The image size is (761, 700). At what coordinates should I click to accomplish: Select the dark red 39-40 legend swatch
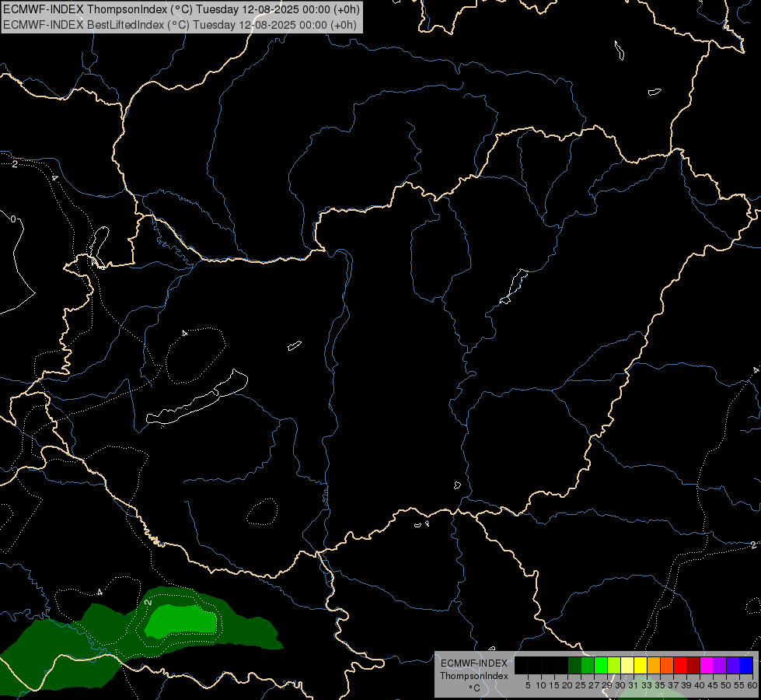point(693,665)
